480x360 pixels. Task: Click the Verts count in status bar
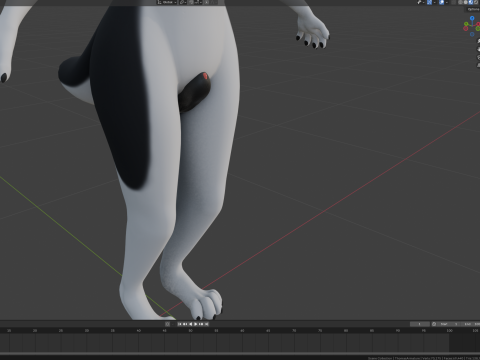pyautogui.click(x=431, y=358)
